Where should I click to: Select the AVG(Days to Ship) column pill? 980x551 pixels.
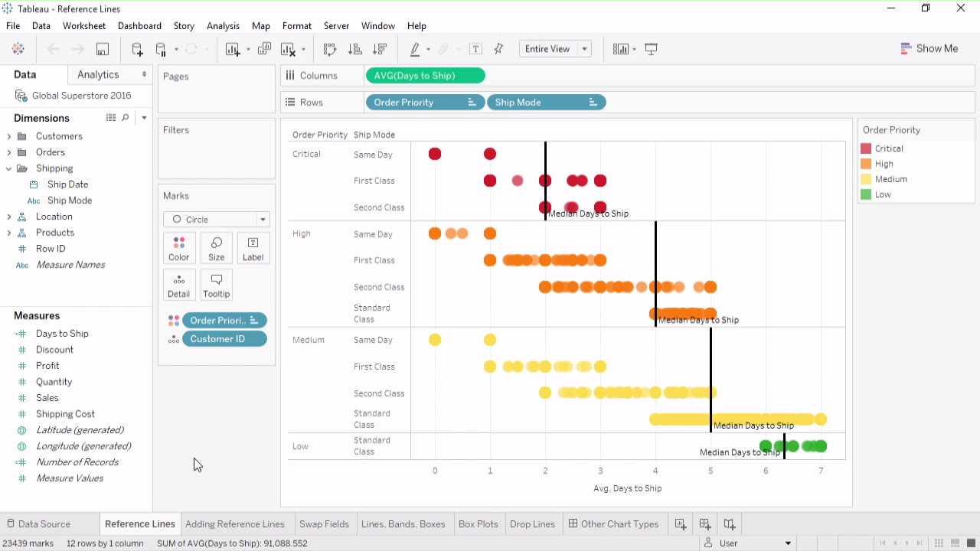point(425,76)
